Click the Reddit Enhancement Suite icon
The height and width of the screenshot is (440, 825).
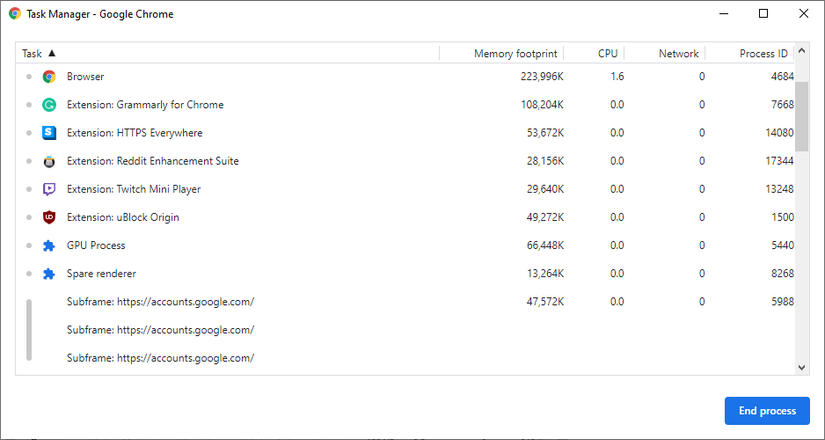tap(49, 161)
